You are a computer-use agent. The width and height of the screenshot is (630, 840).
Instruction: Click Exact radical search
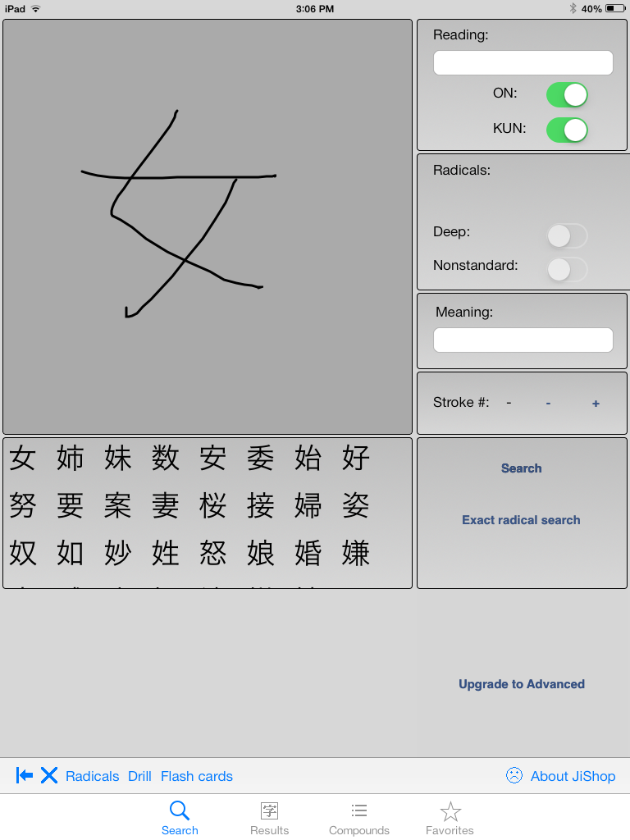[521, 520]
